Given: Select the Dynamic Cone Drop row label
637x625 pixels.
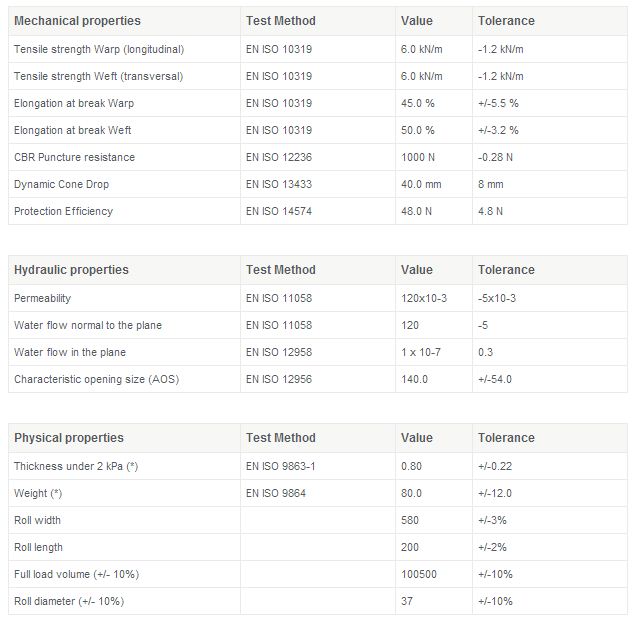Looking at the screenshot, I should tap(62, 184).
